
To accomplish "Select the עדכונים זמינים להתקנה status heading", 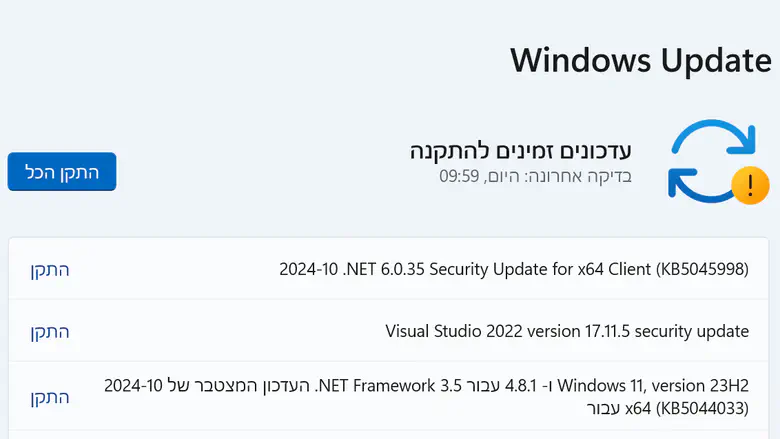I will [x=521, y=151].
